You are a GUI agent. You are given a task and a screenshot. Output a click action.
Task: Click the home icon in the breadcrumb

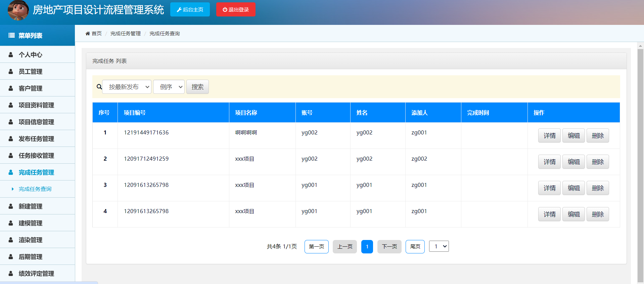(88, 33)
